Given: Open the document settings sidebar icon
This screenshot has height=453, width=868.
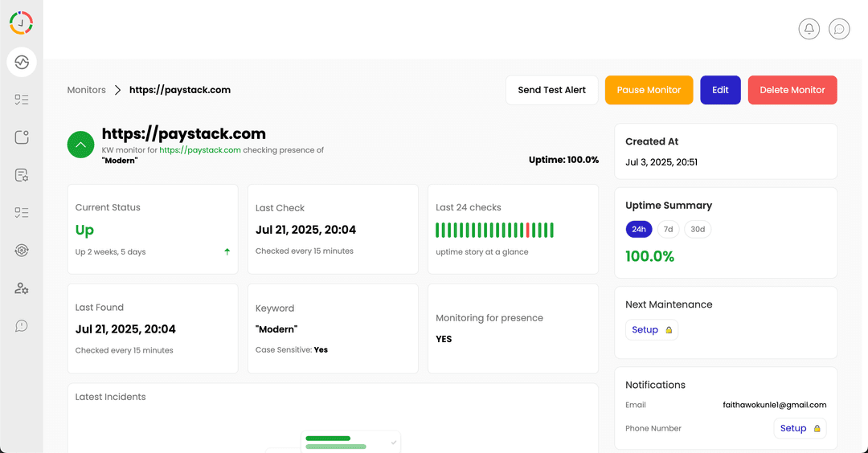Looking at the screenshot, I should point(22,175).
